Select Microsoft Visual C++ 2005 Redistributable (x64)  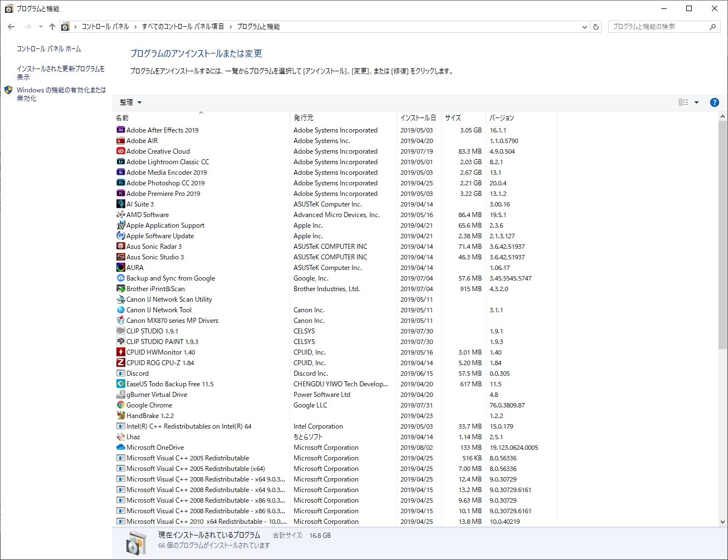pyautogui.click(x=336, y=469)
